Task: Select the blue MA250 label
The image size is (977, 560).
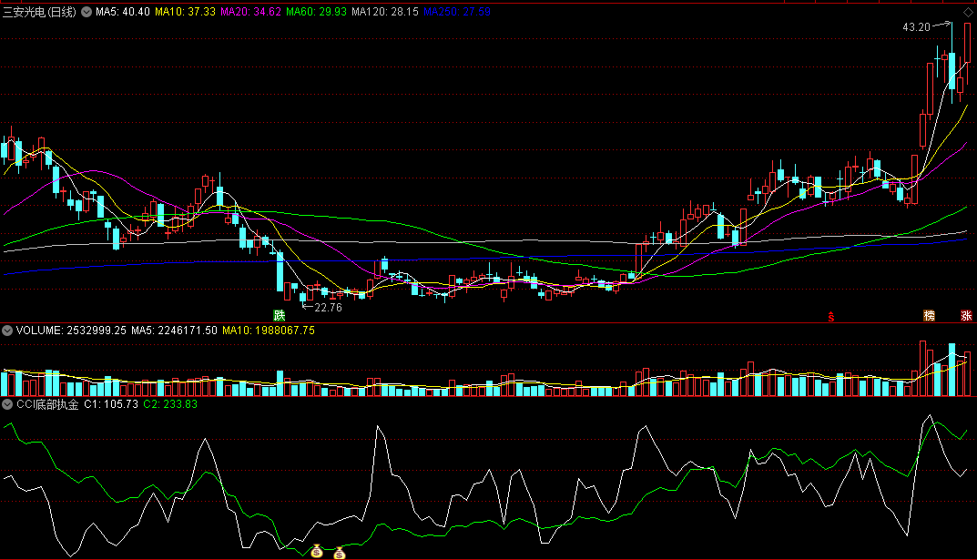Action: (x=457, y=12)
